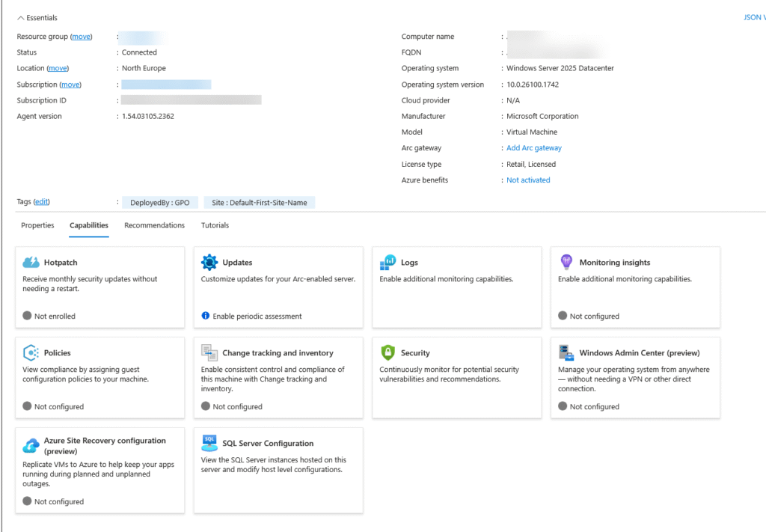Click the Monitoring insights lightbulb icon
This screenshot has height=532, width=766.
[x=566, y=262]
